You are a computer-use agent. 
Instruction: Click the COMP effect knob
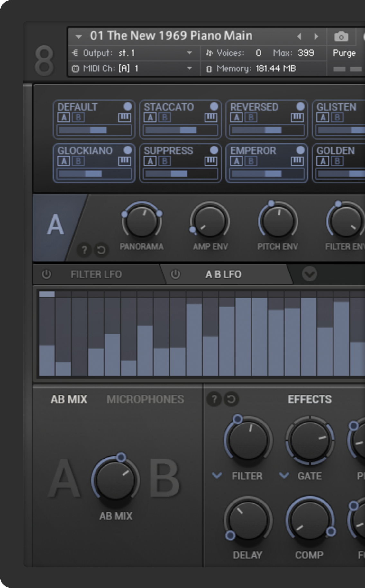[310, 520]
